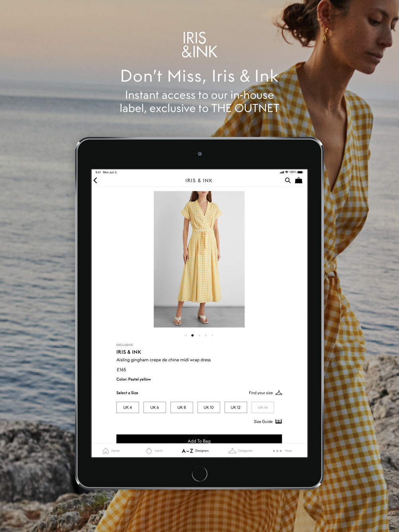Tap the yellow gingham dress product image
399x532 pixels.
click(x=199, y=259)
